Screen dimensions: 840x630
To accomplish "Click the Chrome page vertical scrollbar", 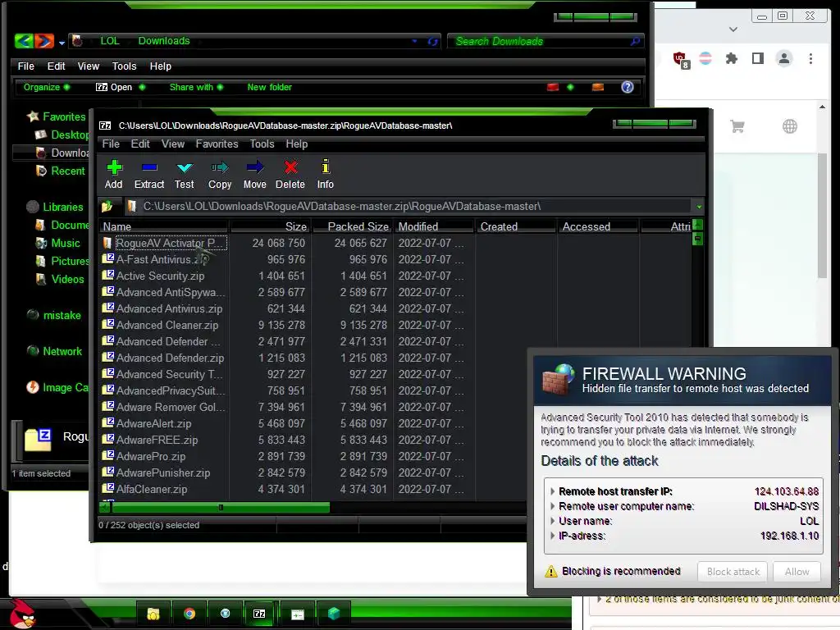I will 822,216.
